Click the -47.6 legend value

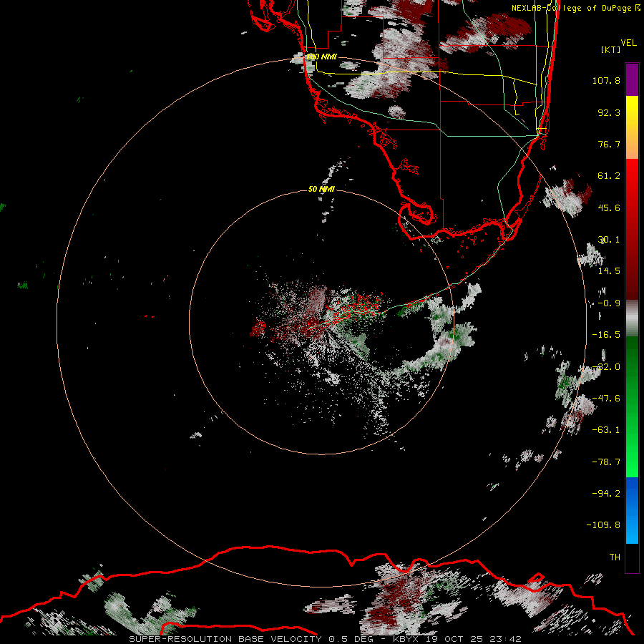[x=606, y=399]
